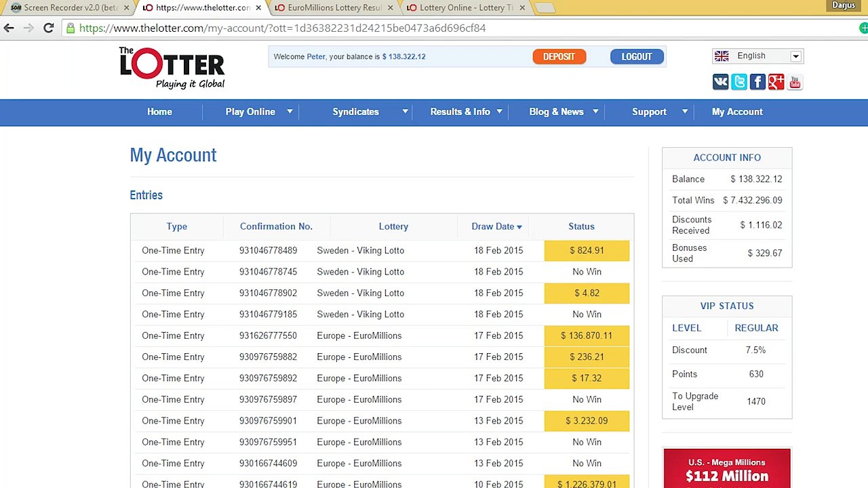Open the Google Plus icon
Screen dimensions: 868x488
pyautogui.click(x=776, y=82)
